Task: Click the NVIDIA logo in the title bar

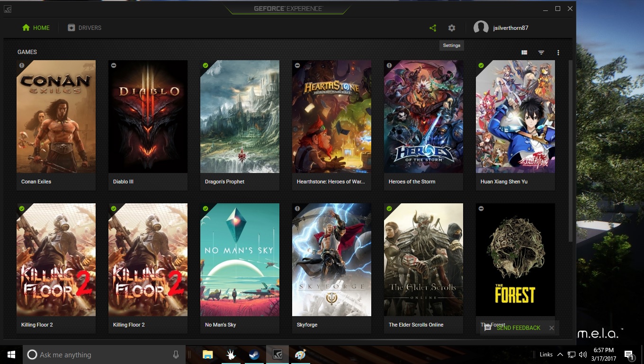Action: (x=8, y=9)
